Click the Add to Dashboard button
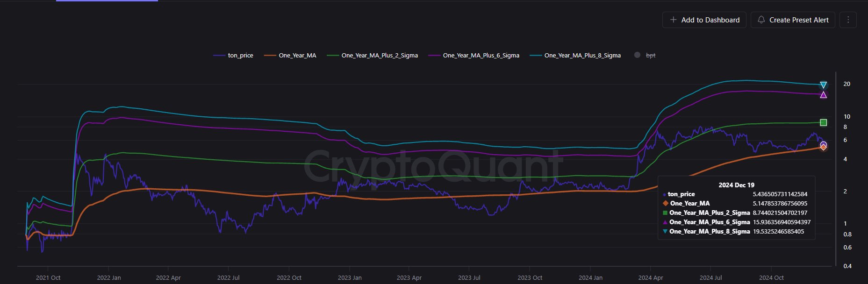The image size is (868, 284). pos(704,20)
